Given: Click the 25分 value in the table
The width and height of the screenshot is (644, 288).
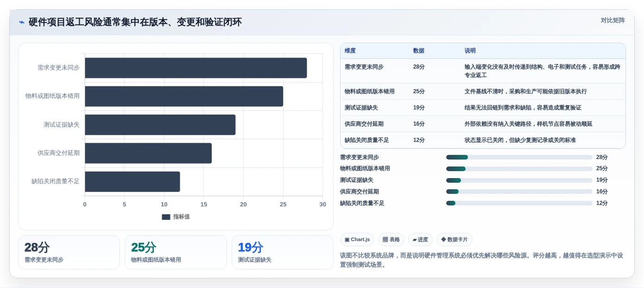Looking at the screenshot, I should coord(419,91).
